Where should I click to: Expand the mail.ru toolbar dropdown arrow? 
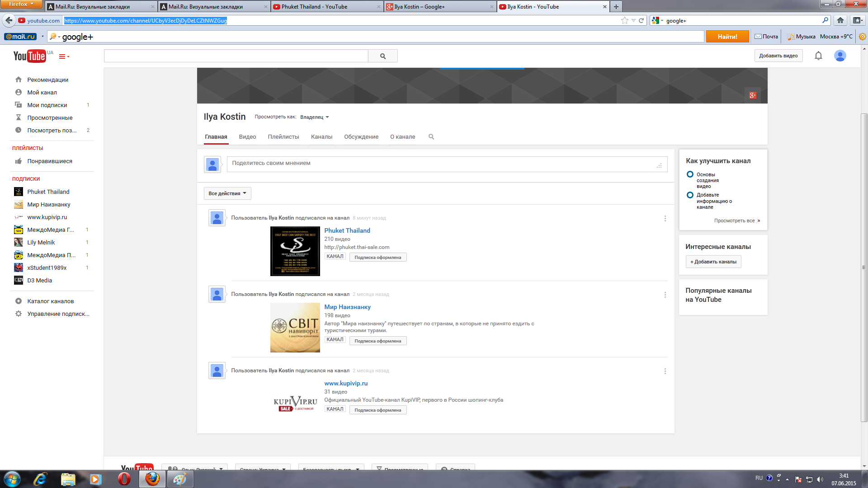42,37
